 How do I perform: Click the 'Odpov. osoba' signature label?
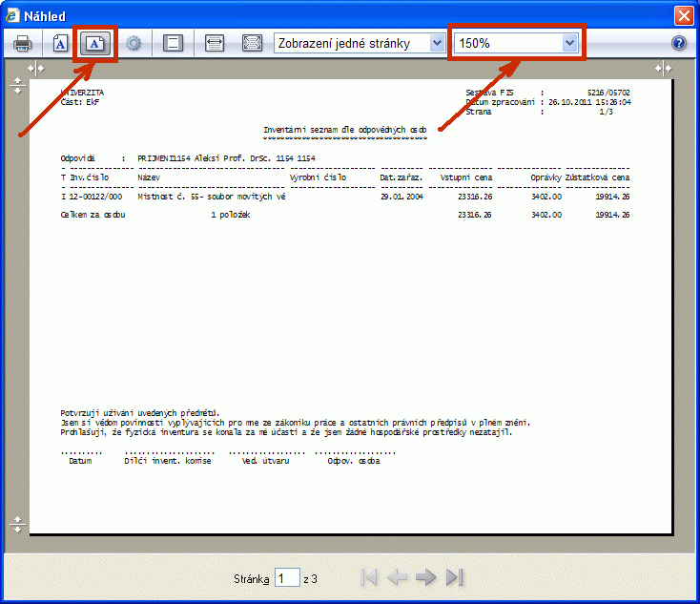(354, 461)
